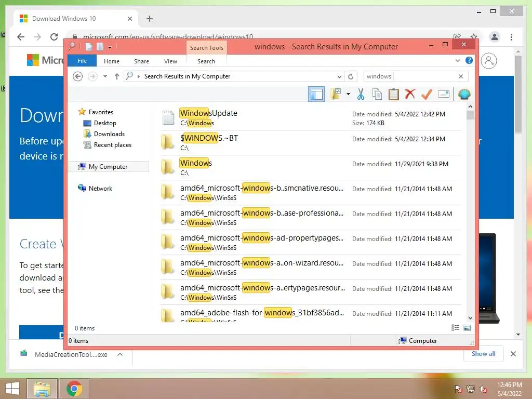Select amd64_microsoft-windows-b..ase-professiona folder
The image size is (532, 399).
(x=311, y=218)
